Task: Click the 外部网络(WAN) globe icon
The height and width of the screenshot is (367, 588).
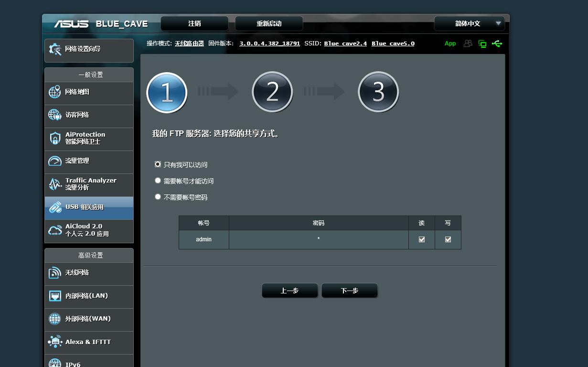Action: pos(55,319)
